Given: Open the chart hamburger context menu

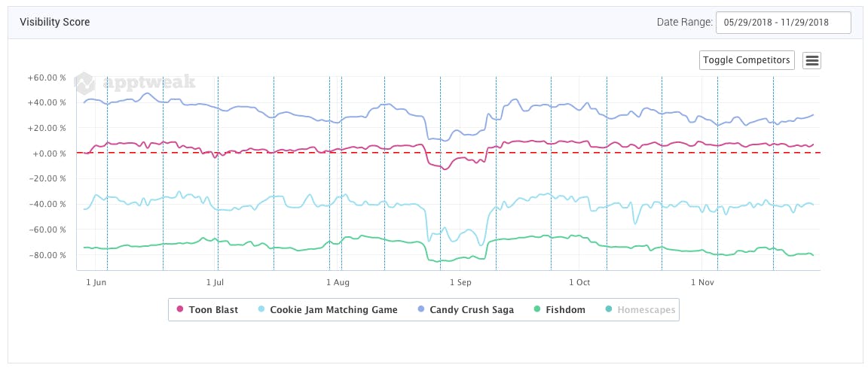Looking at the screenshot, I should (x=811, y=61).
